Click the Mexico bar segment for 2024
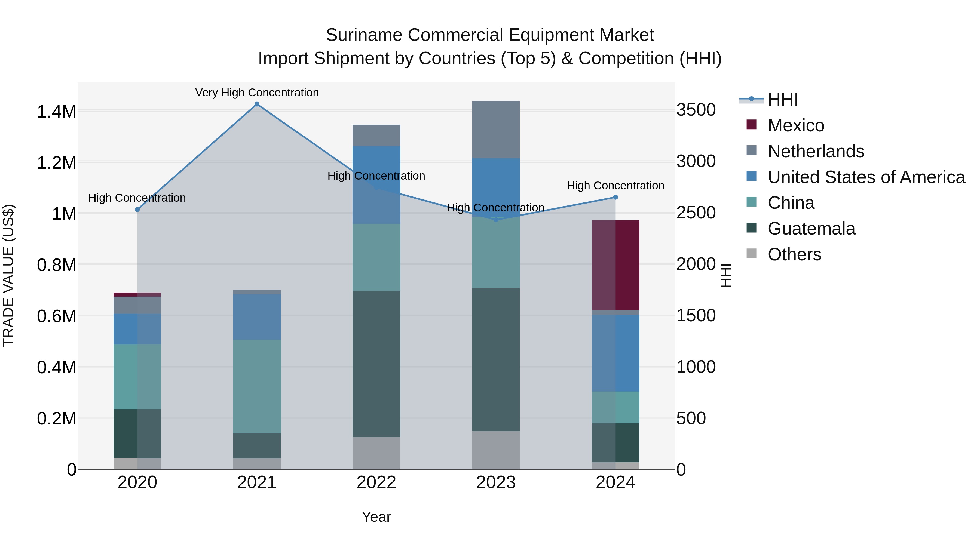Screen dimensions: 980x551 pos(615,265)
